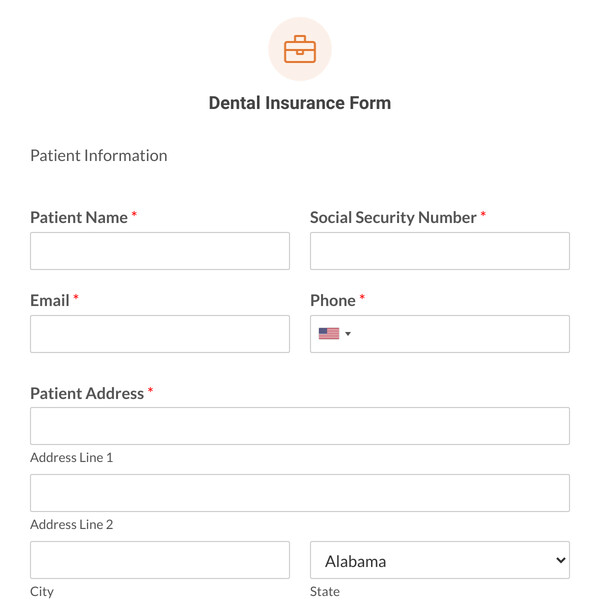Click the Email input field
The image size is (600, 600).
coord(160,334)
